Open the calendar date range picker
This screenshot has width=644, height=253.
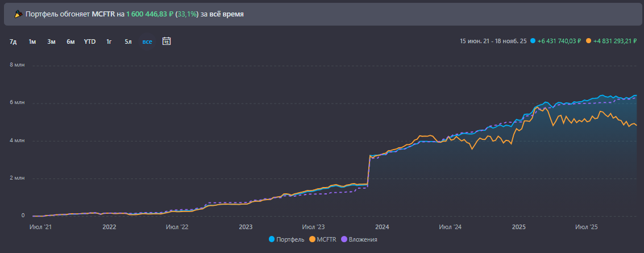coord(167,41)
